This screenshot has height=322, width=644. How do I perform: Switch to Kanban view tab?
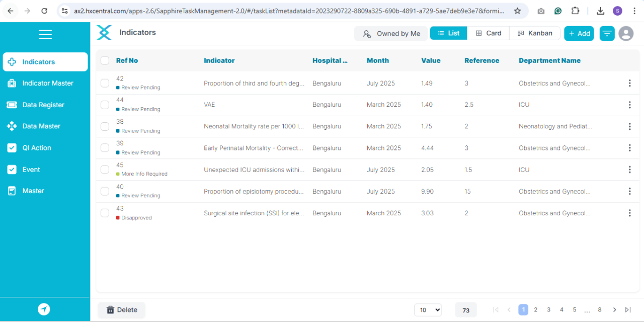535,33
